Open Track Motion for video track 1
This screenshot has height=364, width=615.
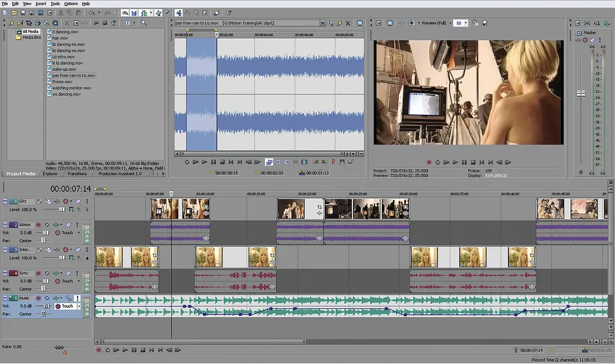point(48,201)
